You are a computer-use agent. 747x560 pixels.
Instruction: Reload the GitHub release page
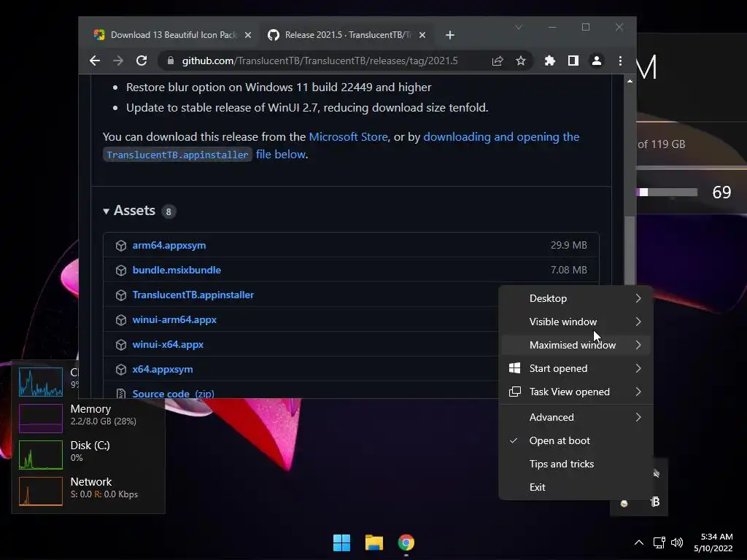(x=142, y=61)
